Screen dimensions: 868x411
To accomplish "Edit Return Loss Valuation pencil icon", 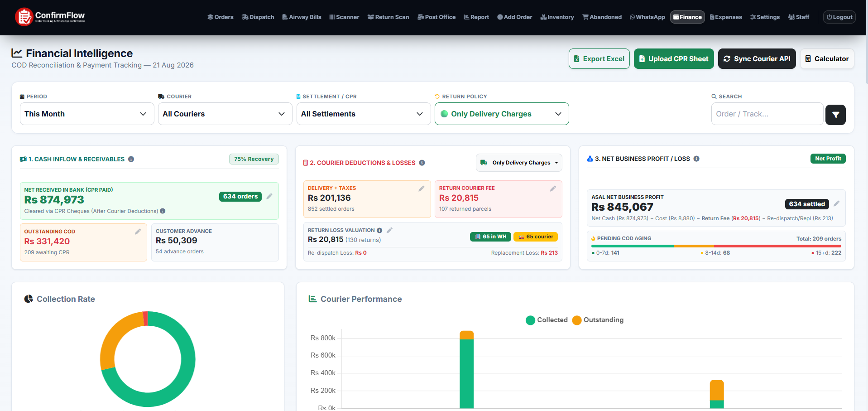I will [389, 230].
